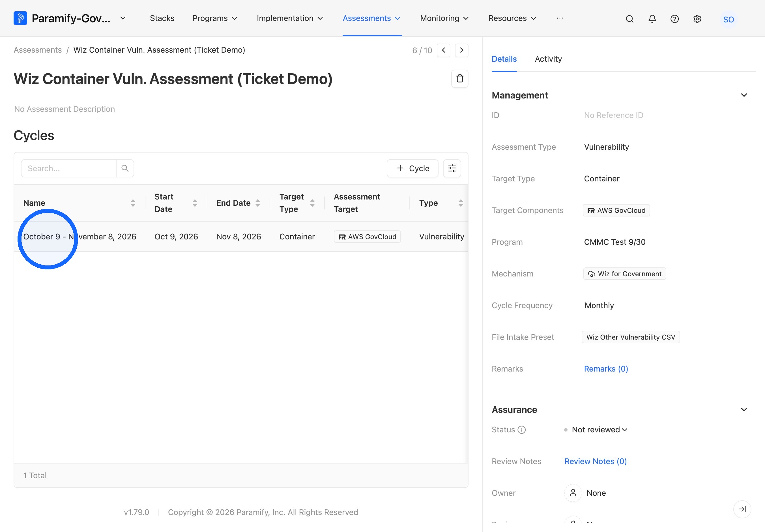Switch to the Details tab

coord(504,59)
